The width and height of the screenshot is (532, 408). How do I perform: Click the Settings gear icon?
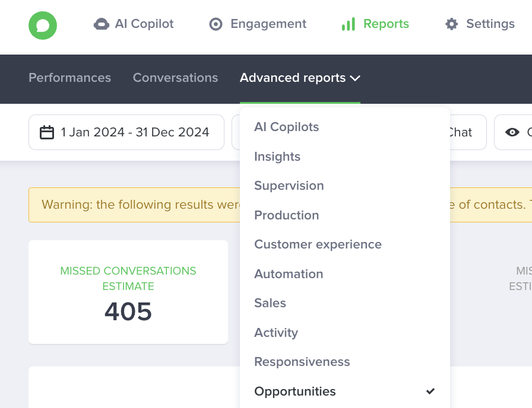click(452, 24)
